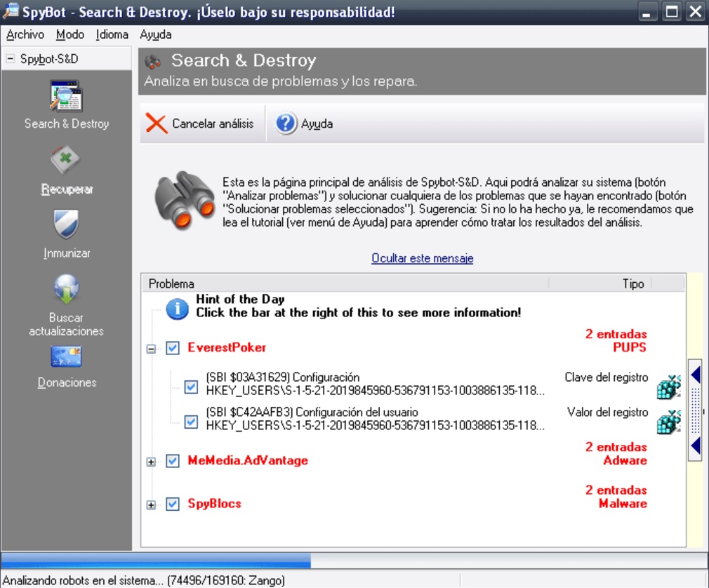Expand the SpyBlocs entries
This screenshot has width=709, height=588.
tap(151, 504)
